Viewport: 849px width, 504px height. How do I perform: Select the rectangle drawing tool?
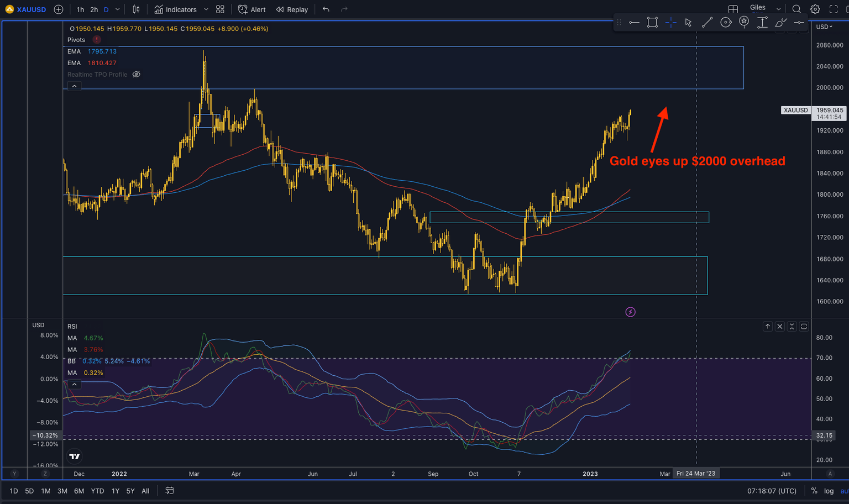pos(652,22)
